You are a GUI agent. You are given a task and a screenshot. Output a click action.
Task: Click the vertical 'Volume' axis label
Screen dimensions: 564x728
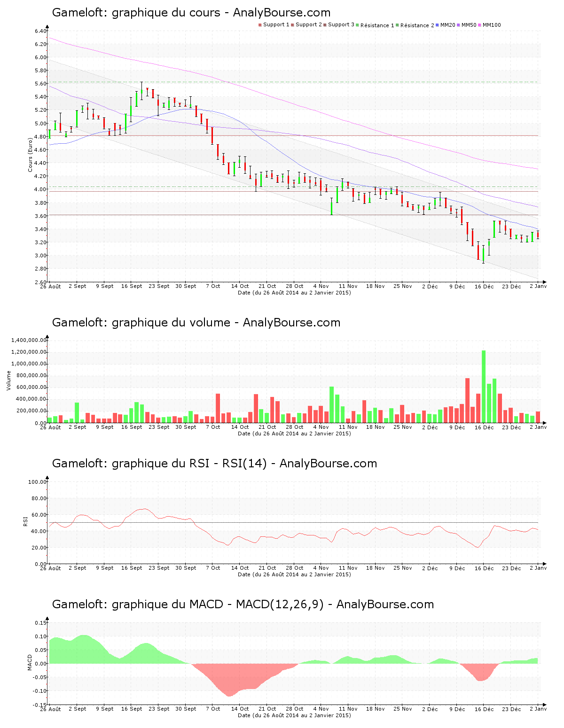[x=8, y=380]
